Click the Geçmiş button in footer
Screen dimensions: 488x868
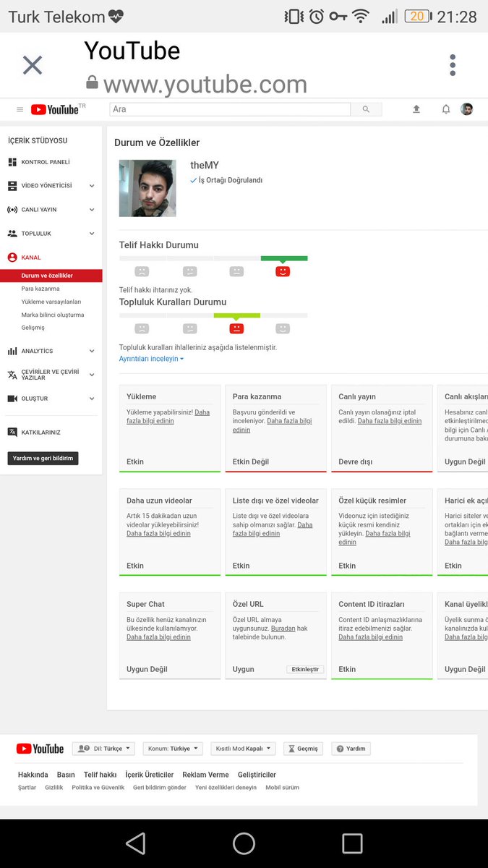click(303, 749)
